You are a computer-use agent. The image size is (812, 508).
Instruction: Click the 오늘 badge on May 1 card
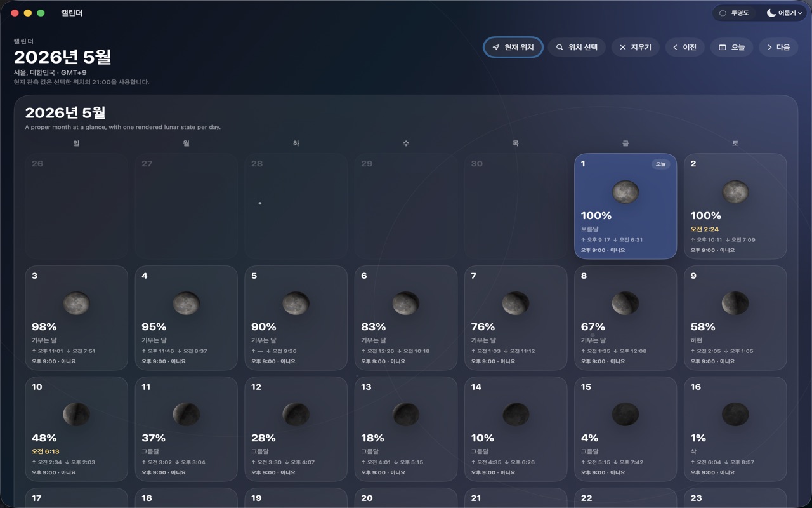tap(660, 164)
